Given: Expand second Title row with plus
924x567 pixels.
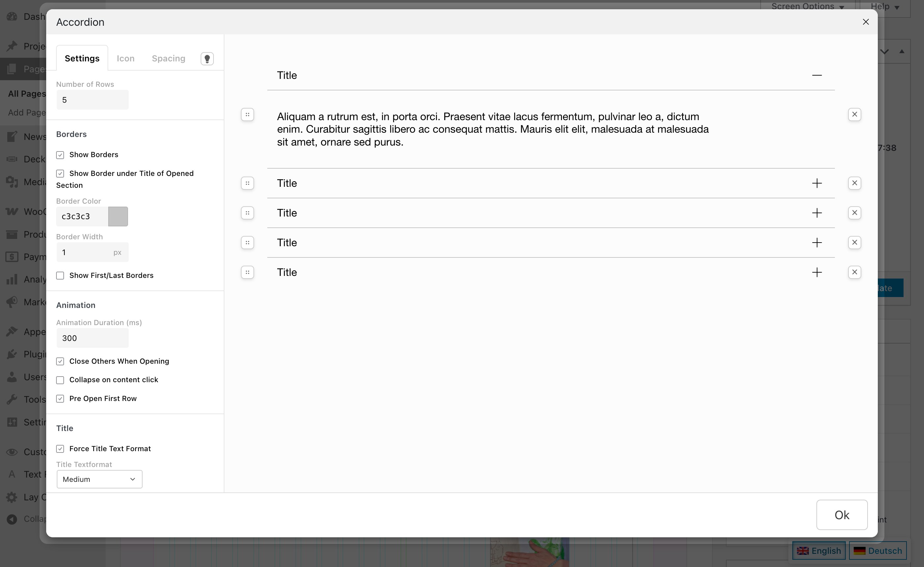Looking at the screenshot, I should point(817,183).
